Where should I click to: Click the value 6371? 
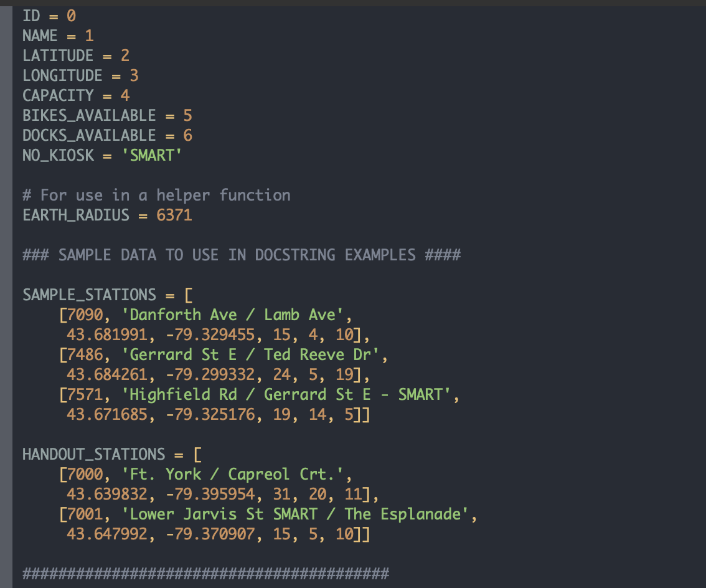point(174,215)
